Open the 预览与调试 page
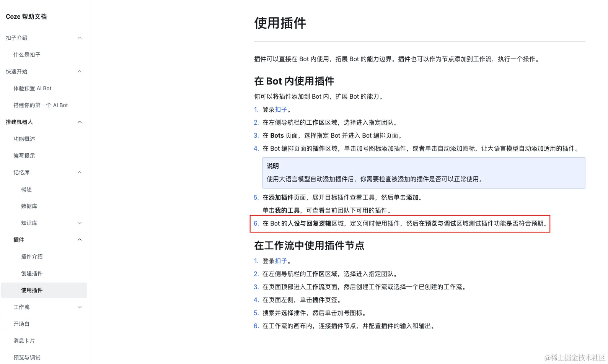 point(27,357)
